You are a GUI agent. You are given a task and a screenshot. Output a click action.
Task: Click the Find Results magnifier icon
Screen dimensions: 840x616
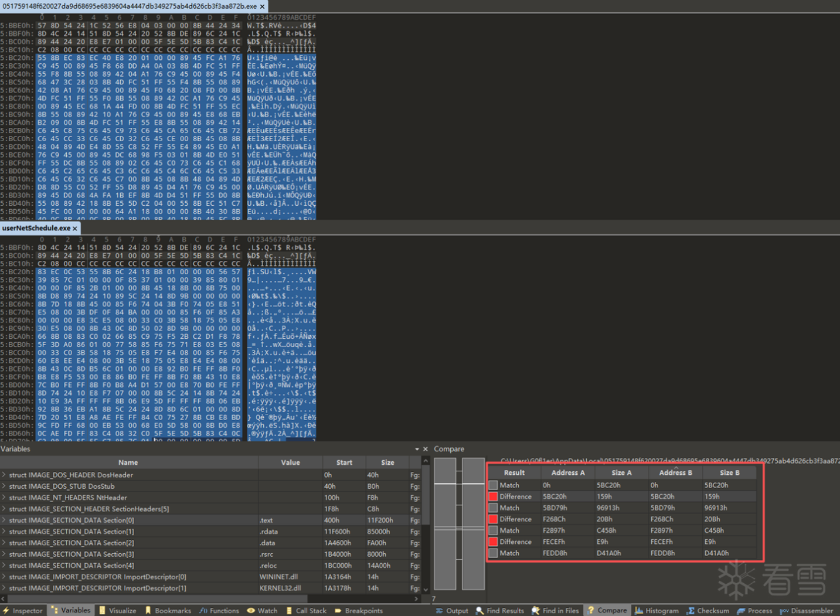(x=479, y=611)
